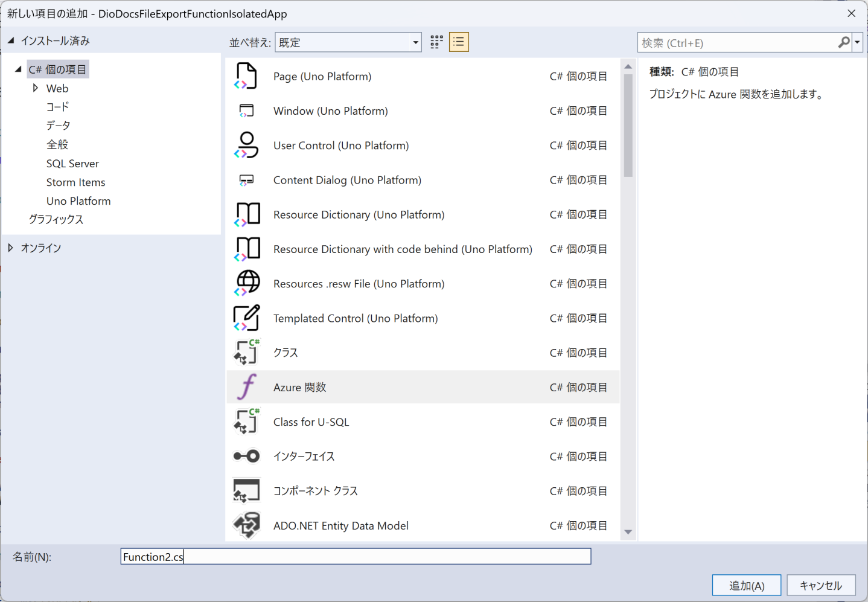This screenshot has height=602, width=868.
Task: Click the キャンセル button
Action: pyautogui.click(x=821, y=585)
